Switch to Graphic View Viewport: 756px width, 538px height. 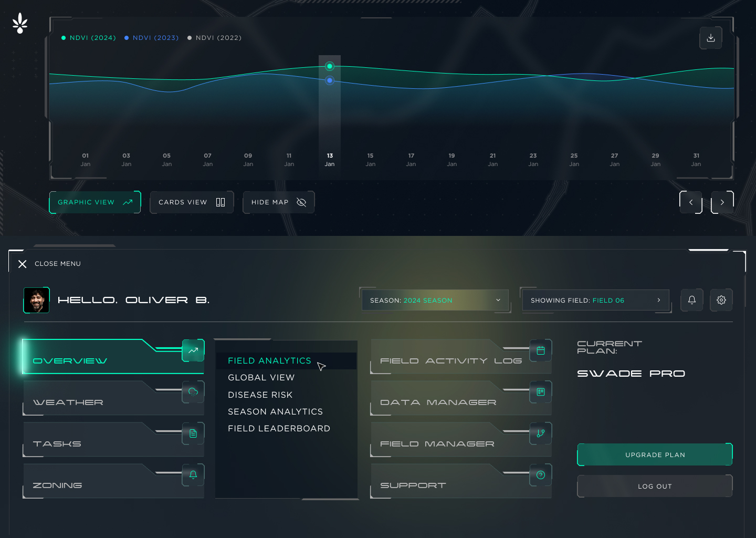click(x=95, y=202)
